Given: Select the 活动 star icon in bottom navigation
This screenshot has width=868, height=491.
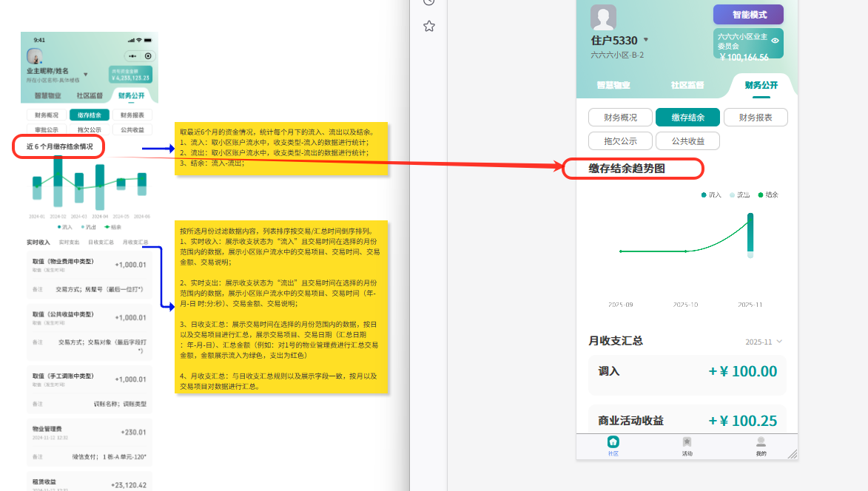Looking at the screenshot, I should (x=687, y=441).
